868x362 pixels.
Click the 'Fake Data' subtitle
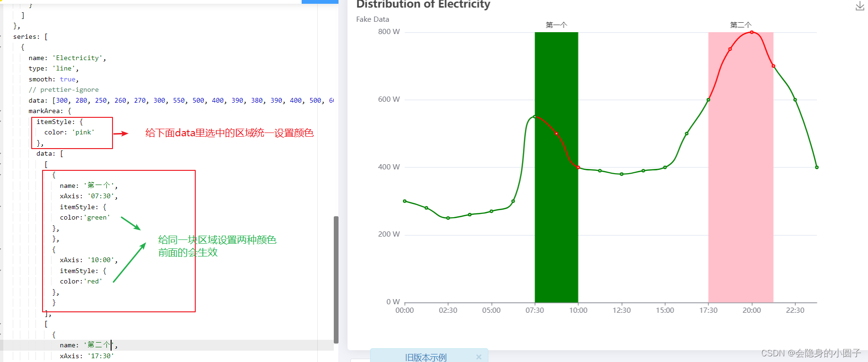(x=373, y=19)
